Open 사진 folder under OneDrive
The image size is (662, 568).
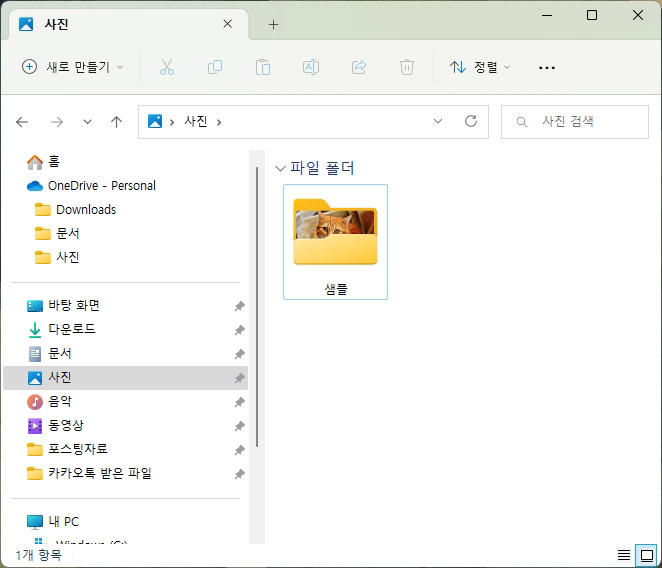point(57,257)
